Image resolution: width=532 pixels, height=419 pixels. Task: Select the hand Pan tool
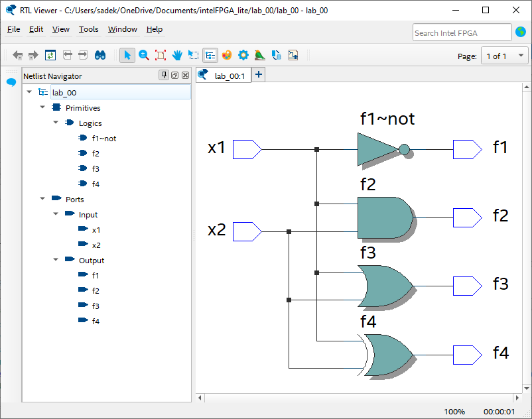(x=177, y=56)
